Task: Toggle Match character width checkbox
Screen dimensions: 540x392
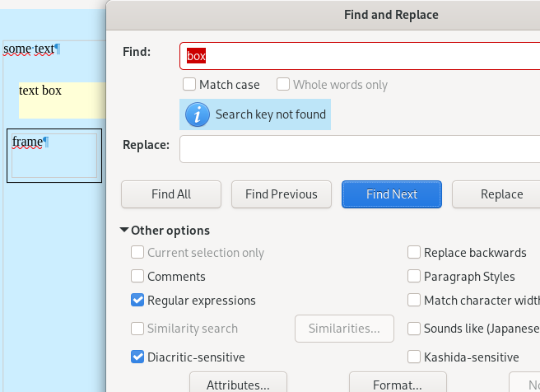Action: (414, 301)
